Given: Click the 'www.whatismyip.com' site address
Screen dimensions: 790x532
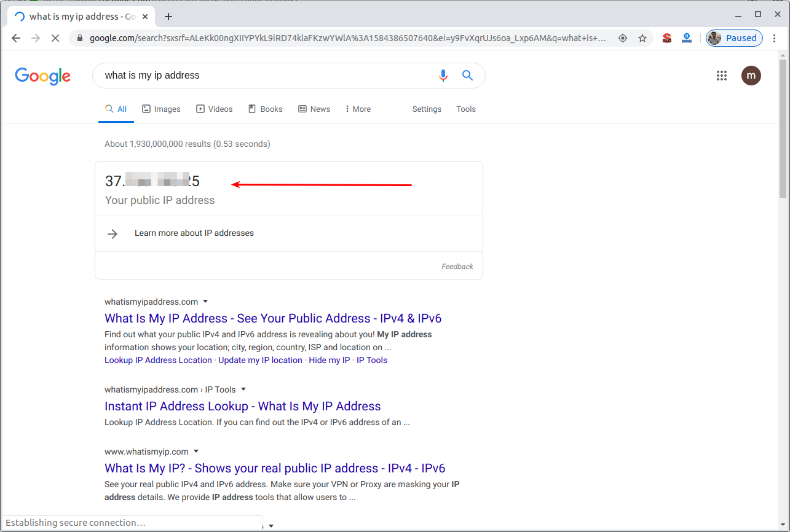Looking at the screenshot, I should pyautogui.click(x=146, y=452).
